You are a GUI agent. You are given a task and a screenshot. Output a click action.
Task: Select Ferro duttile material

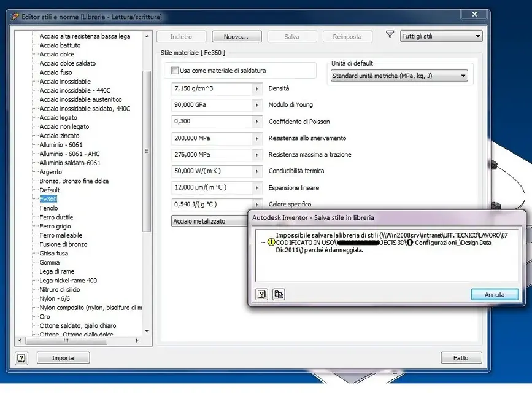[x=56, y=217]
